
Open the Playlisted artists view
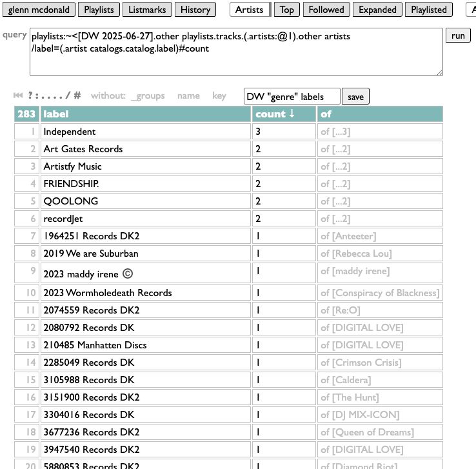pyautogui.click(x=429, y=10)
